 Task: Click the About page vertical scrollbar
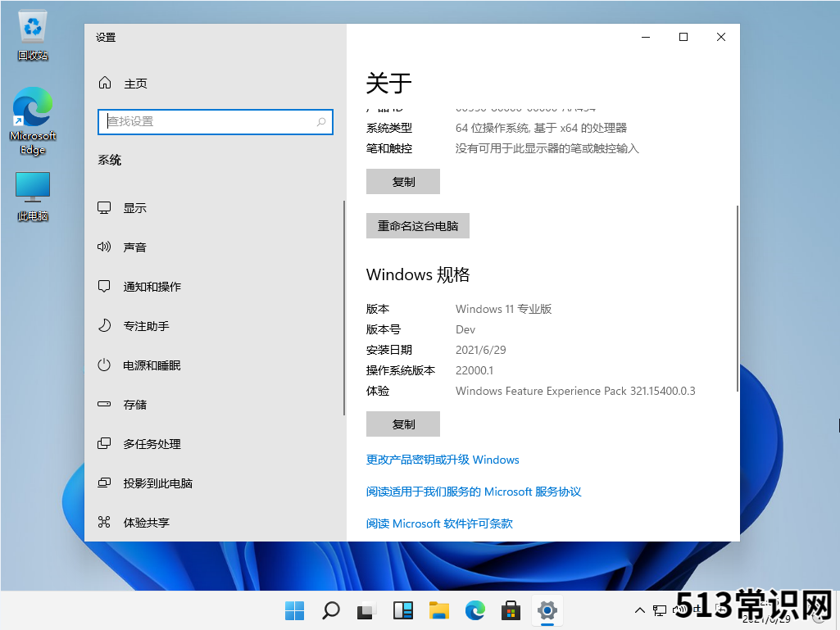pyautogui.click(x=738, y=299)
